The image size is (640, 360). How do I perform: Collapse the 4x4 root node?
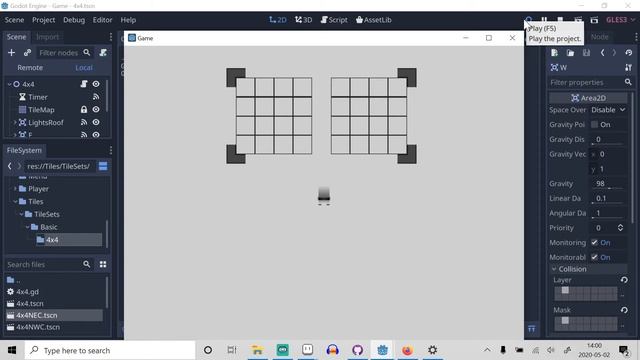click(9, 84)
